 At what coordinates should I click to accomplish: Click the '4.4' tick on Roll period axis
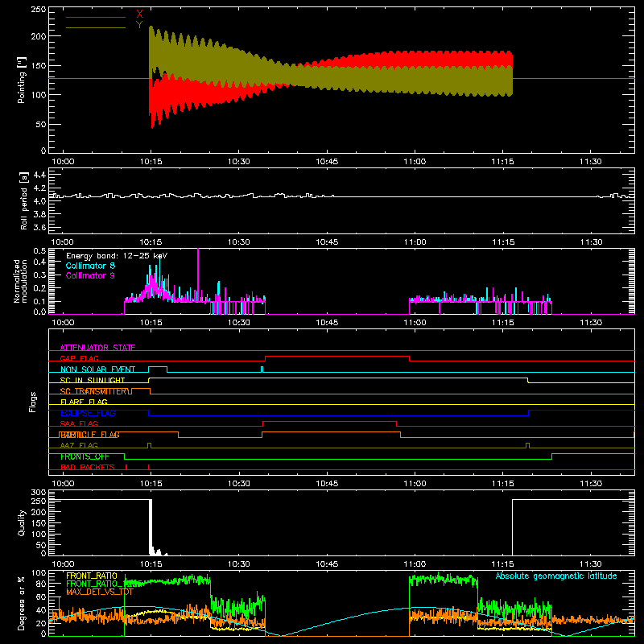click(x=39, y=175)
